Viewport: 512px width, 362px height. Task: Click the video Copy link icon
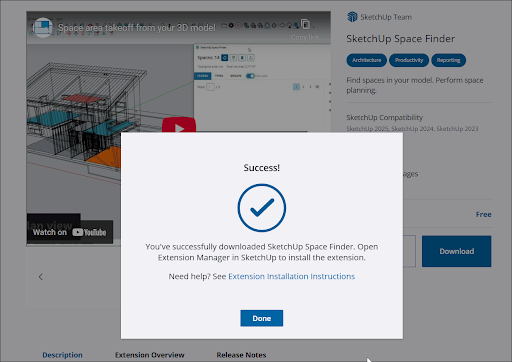pyautogui.click(x=305, y=24)
